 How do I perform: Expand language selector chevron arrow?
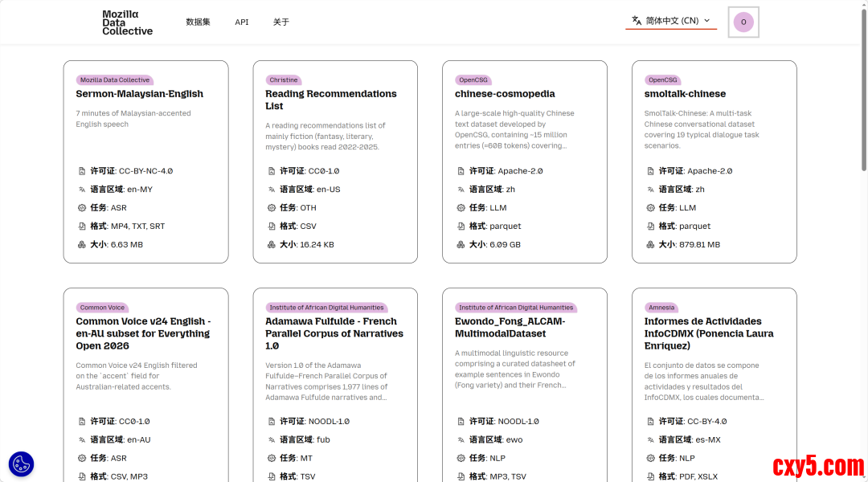[707, 21]
